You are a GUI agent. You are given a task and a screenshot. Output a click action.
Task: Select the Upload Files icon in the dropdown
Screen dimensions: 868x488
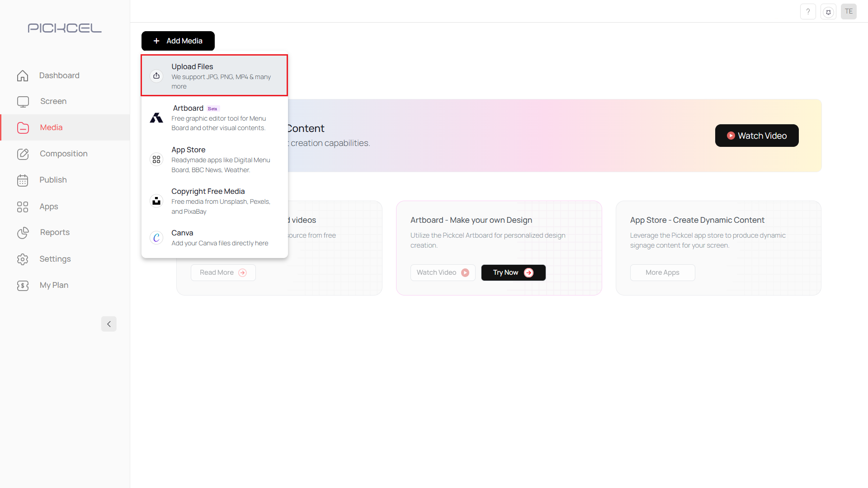click(x=156, y=76)
